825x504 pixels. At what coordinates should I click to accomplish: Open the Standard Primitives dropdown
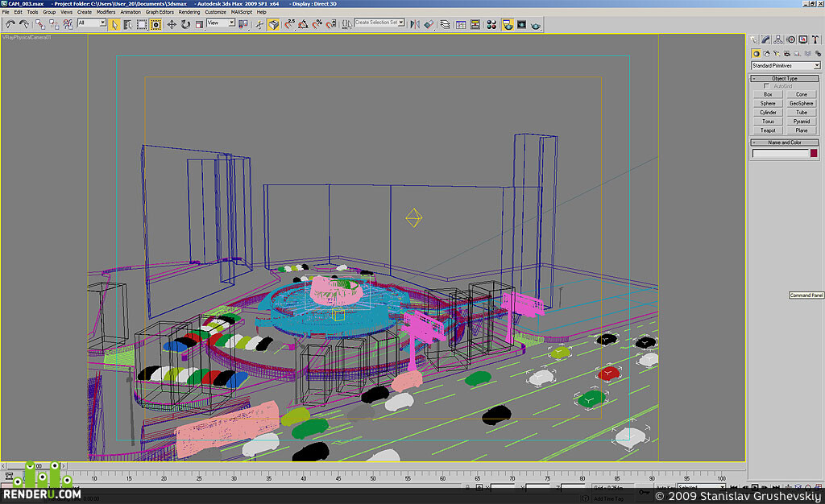click(786, 66)
